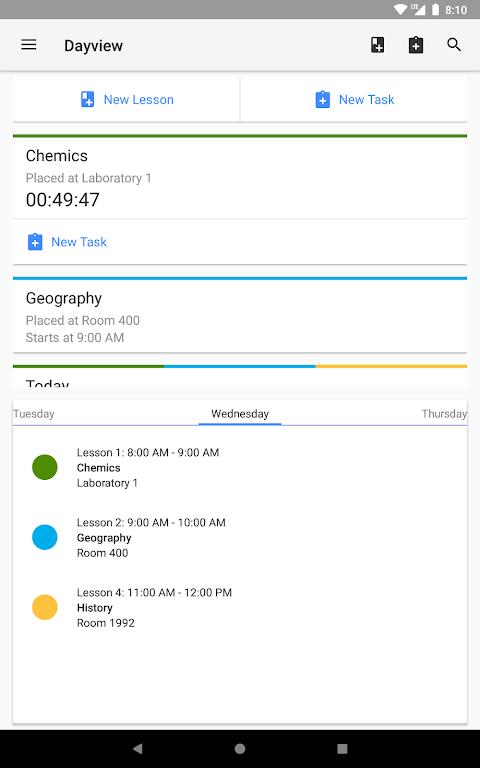
Task: Open search with the magnifier icon
Action: (x=454, y=45)
